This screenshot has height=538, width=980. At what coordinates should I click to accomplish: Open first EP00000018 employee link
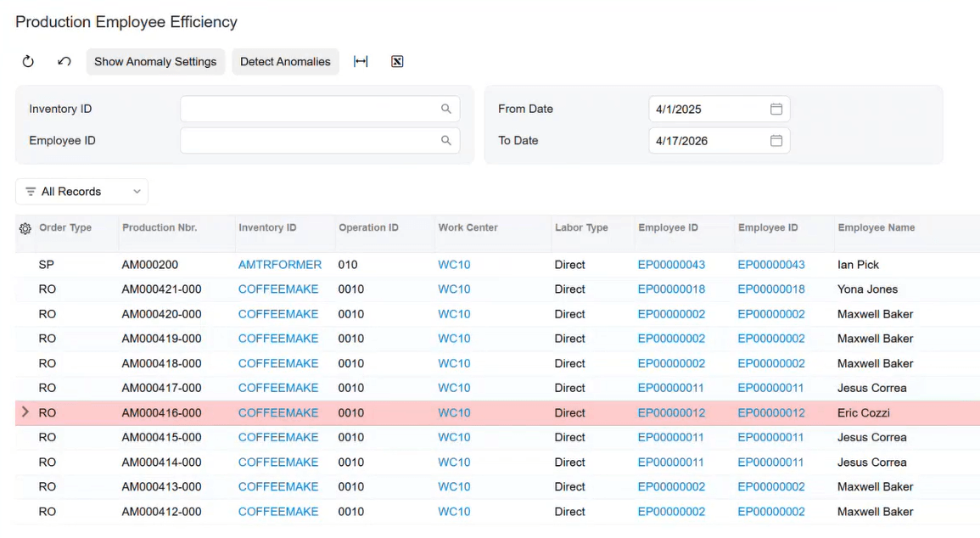point(671,289)
